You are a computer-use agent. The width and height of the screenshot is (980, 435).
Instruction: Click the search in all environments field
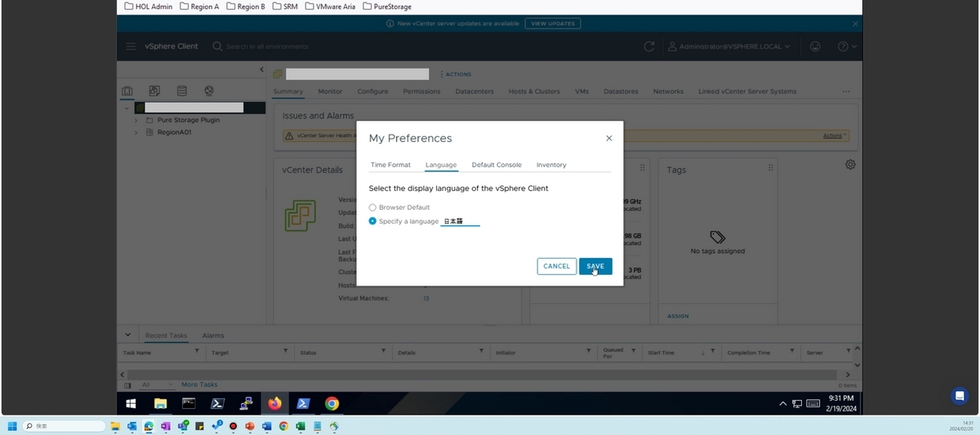pyautogui.click(x=267, y=47)
